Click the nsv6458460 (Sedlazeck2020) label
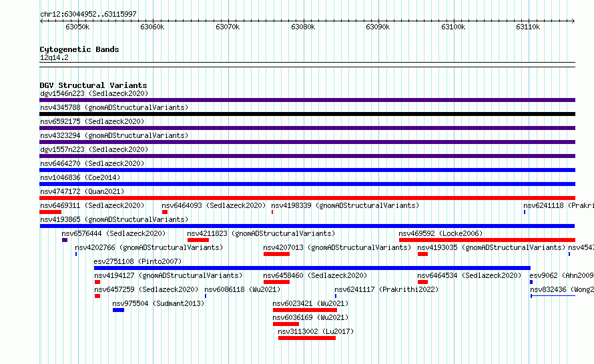 (315, 275)
